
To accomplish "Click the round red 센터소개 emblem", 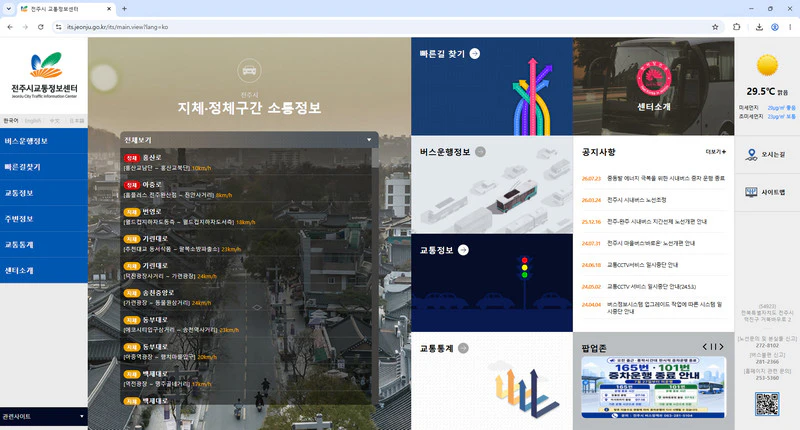I will click(x=654, y=79).
